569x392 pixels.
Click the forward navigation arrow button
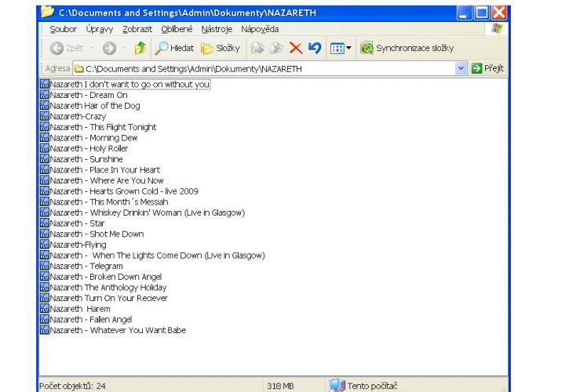[109, 49]
